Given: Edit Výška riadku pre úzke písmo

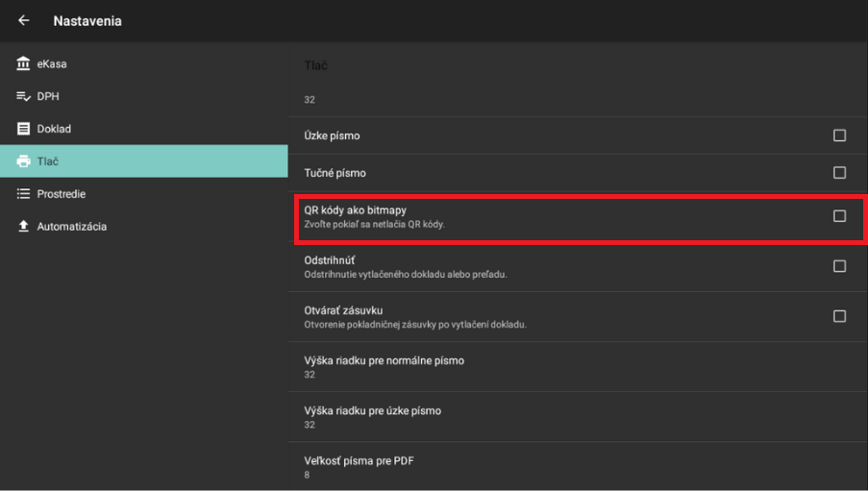Looking at the screenshot, I should [373, 417].
